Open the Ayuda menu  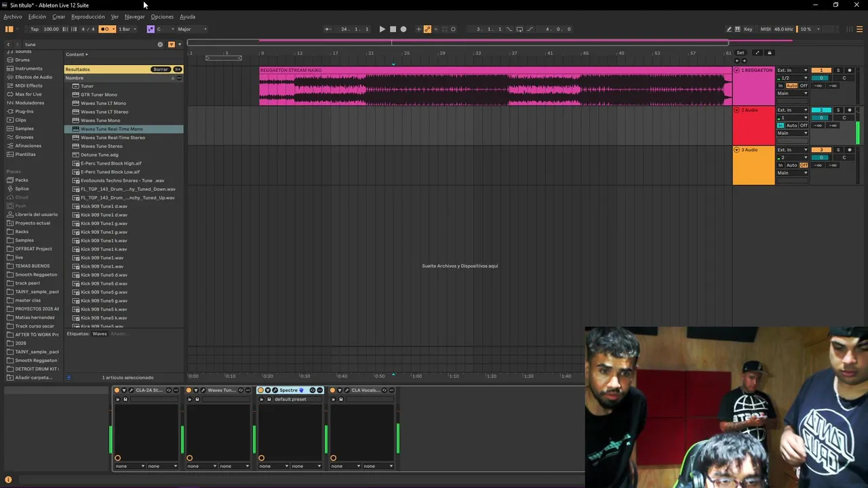[x=187, y=16]
